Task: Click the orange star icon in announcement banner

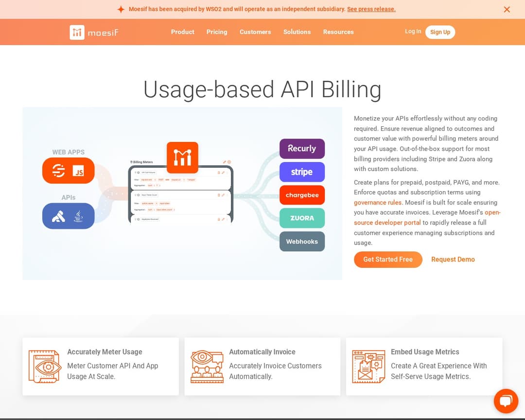Action: pos(121,9)
